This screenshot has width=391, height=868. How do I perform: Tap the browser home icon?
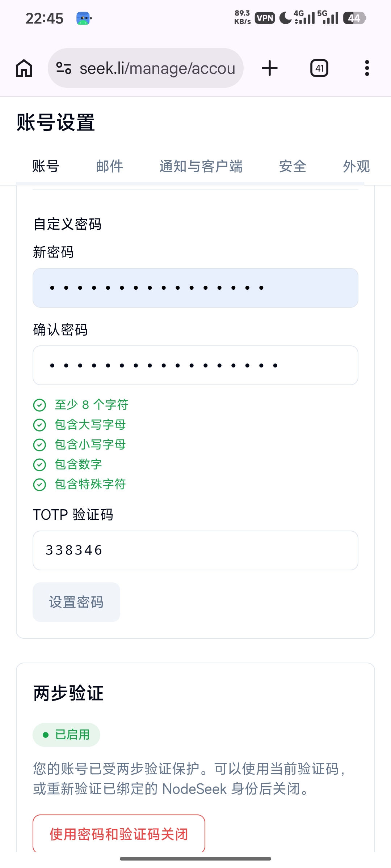point(24,68)
